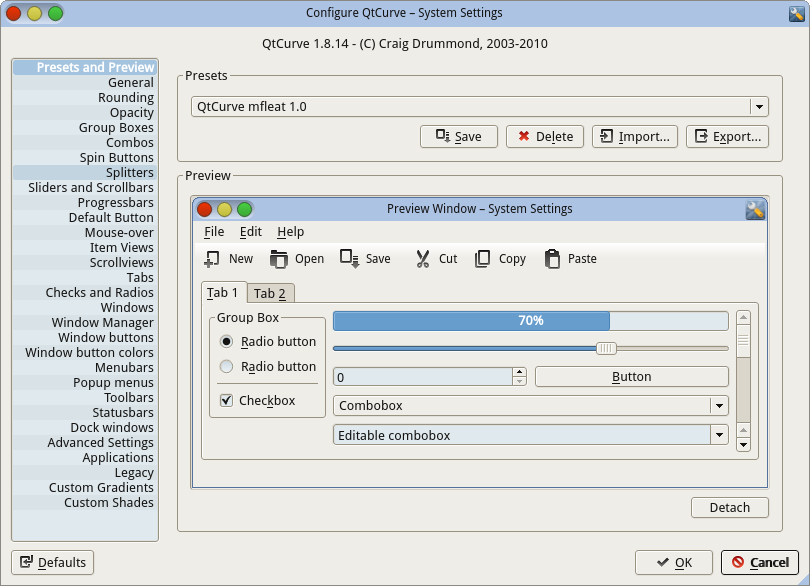Select Spin Buttons in the sidebar
The width and height of the screenshot is (810, 586).
(85, 158)
